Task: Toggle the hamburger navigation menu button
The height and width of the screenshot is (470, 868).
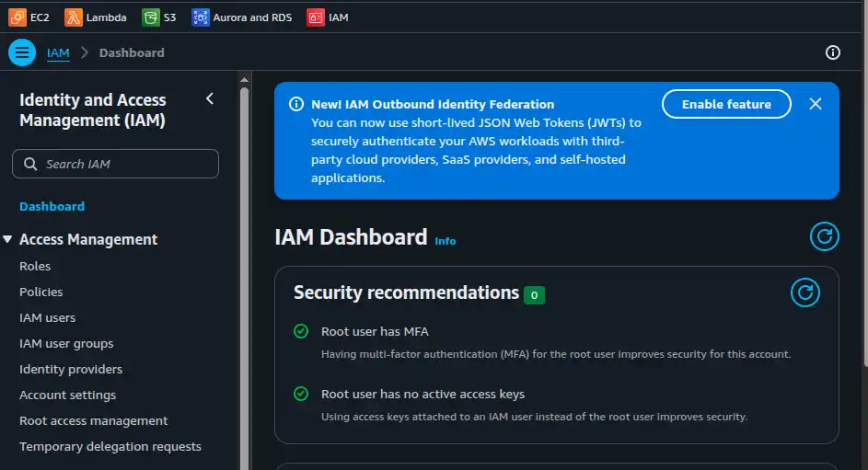Action: 22,52
